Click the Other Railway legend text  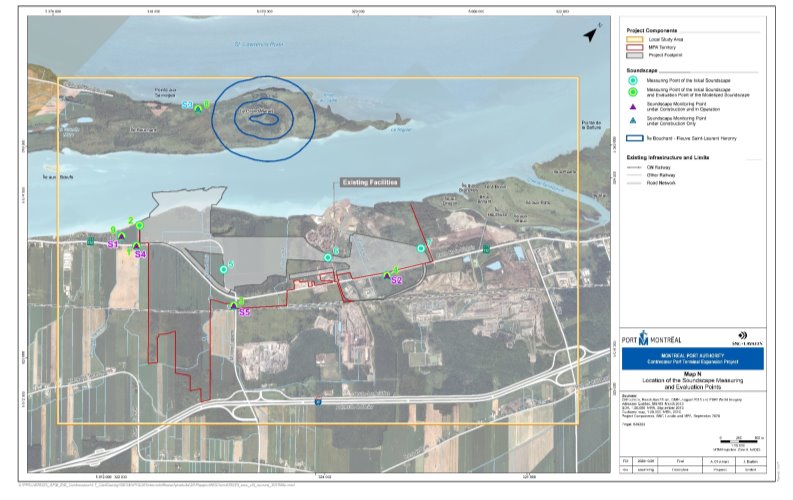click(x=660, y=175)
